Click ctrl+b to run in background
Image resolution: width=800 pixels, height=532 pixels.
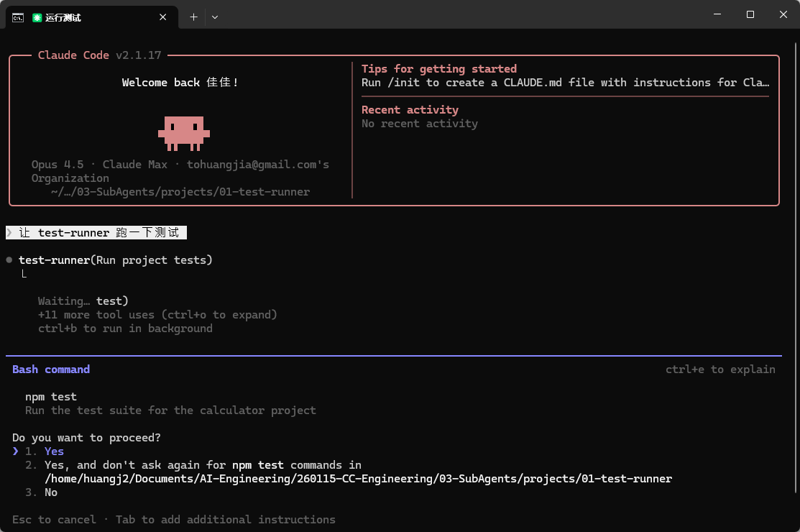125,329
